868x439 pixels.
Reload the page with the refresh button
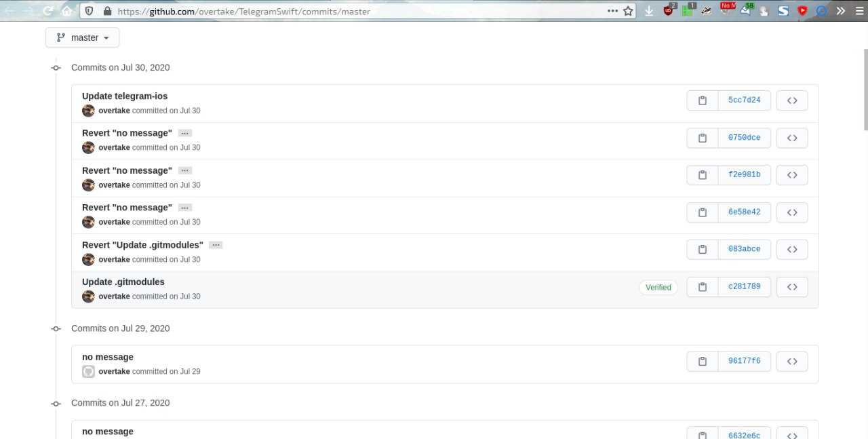[47, 11]
